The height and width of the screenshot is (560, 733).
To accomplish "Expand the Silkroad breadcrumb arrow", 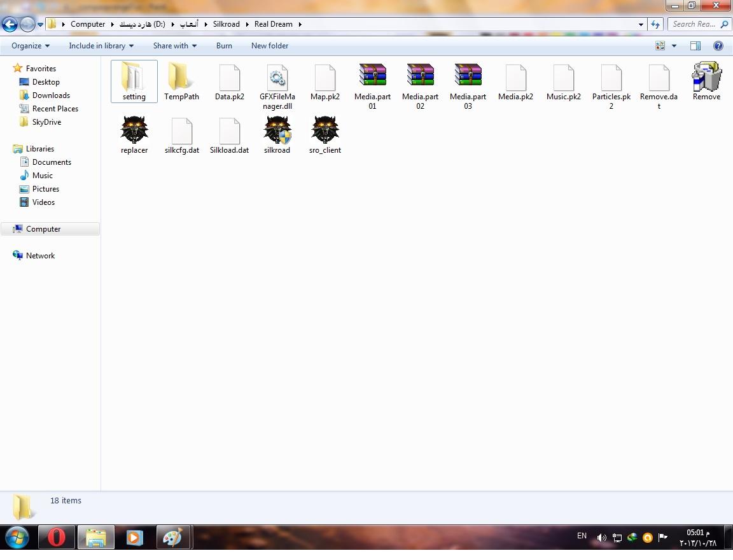I will pyautogui.click(x=247, y=24).
